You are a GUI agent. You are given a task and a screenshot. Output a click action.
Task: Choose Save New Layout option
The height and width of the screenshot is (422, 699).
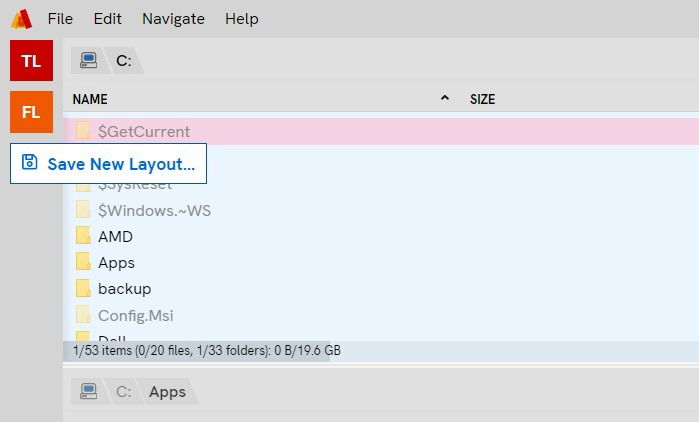(120, 164)
